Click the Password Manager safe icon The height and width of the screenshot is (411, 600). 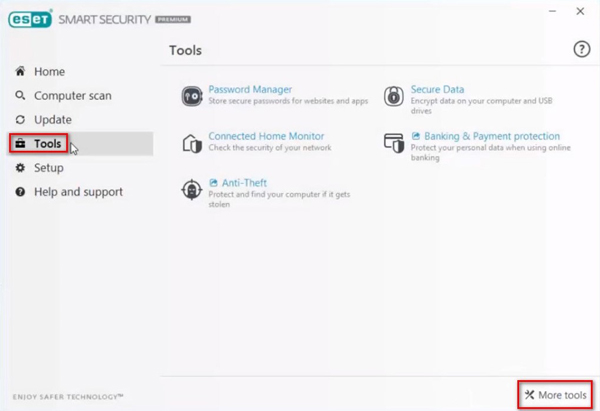(192, 96)
